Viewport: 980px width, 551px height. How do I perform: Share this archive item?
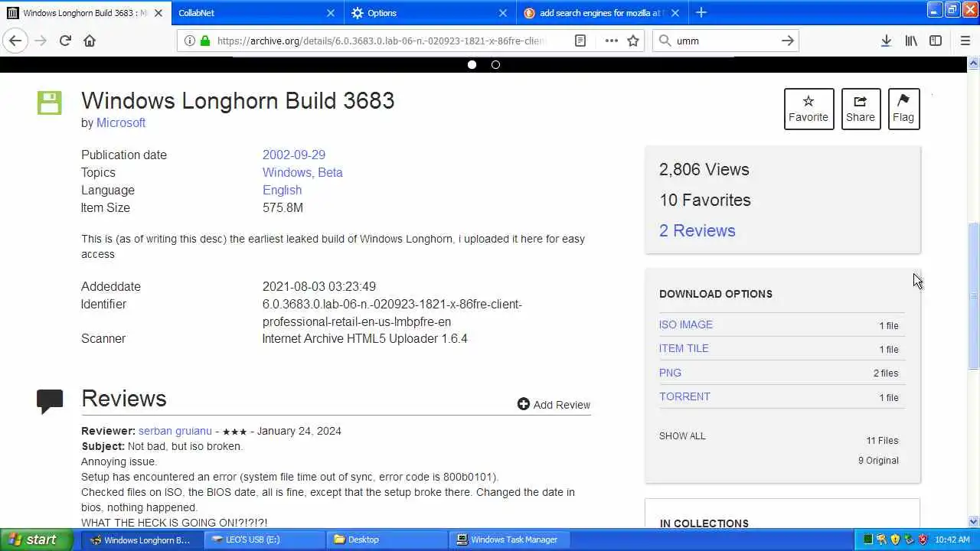[x=861, y=109]
